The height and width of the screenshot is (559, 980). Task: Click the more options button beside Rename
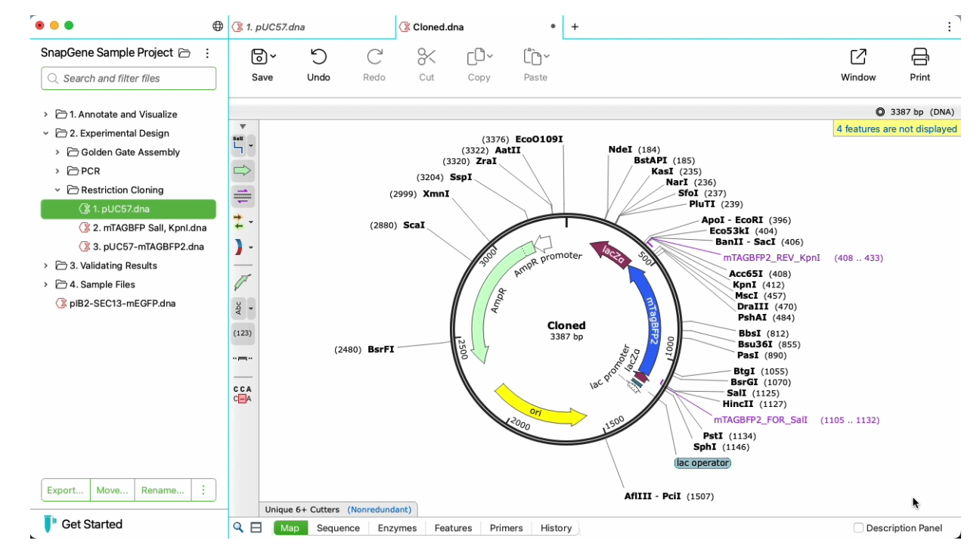pos(203,489)
